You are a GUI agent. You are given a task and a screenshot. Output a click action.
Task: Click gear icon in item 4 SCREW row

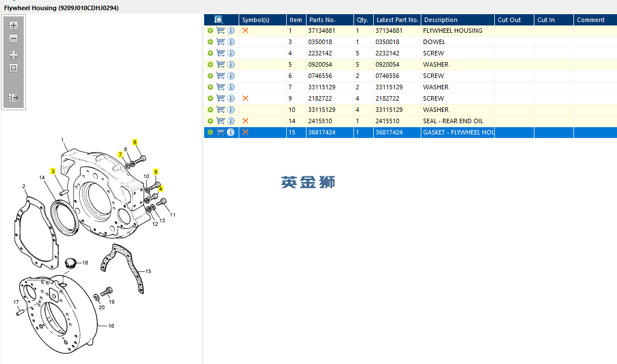point(210,53)
